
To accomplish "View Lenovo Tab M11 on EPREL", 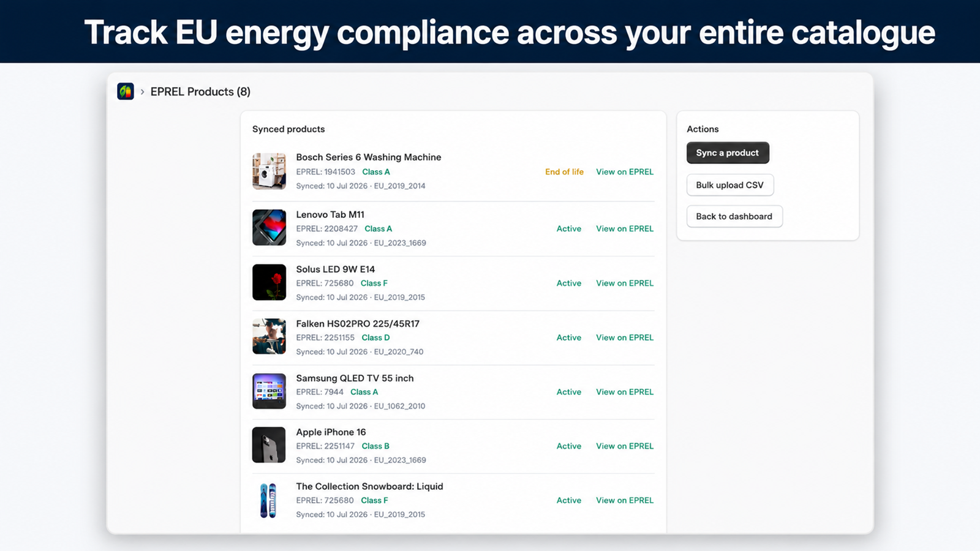I will pyautogui.click(x=625, y=229).
